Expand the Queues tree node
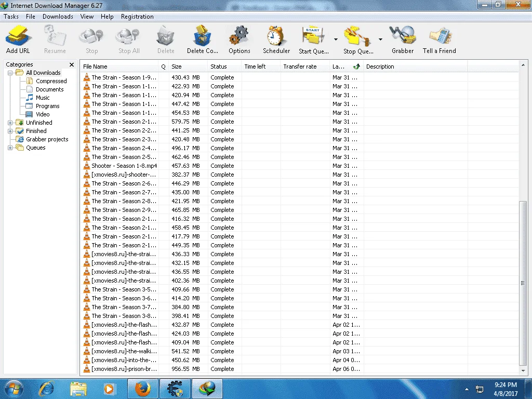Screen dimensions: 532x399 tap(10, 148)
